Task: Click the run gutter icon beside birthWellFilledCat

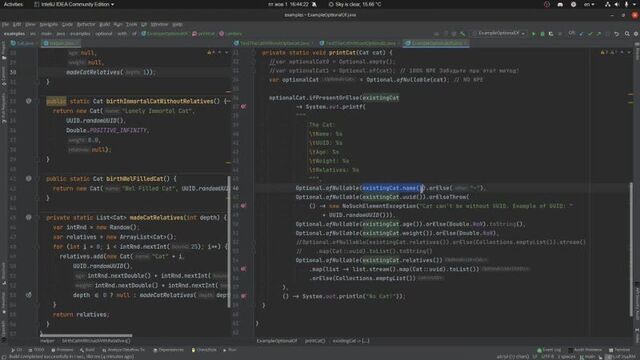Action: 29,178
